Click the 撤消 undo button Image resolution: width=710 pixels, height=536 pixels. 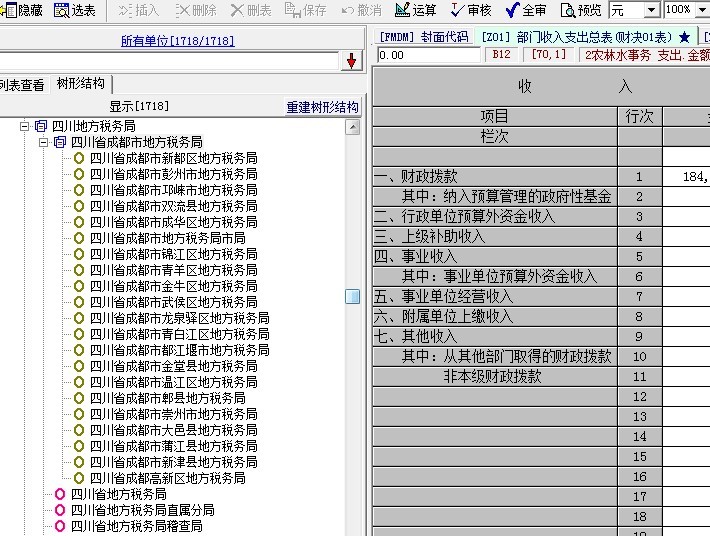pos(361,10)
